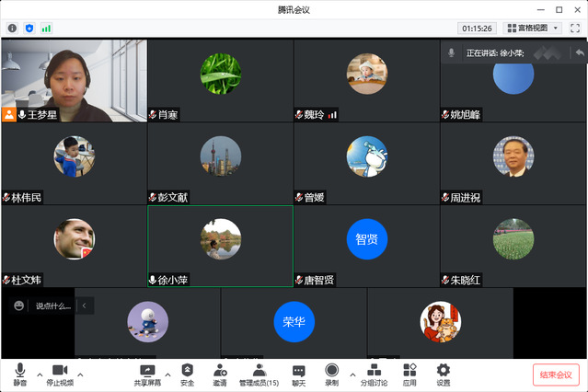Open the 应用 apps menu
The height and width of the screenshot is (392, 588).
coord(409,373)
